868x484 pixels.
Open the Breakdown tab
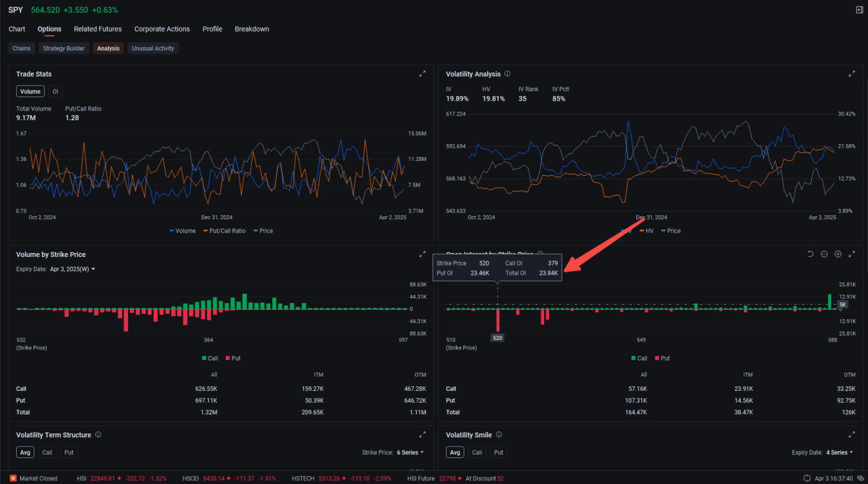click(252, 29)
